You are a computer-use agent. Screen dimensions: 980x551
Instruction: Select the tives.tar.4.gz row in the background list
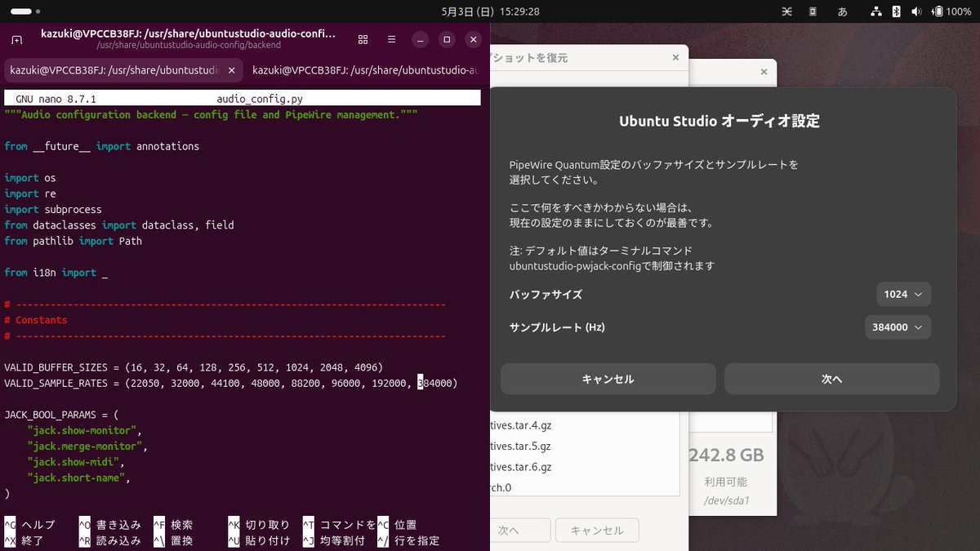(584, 424)
